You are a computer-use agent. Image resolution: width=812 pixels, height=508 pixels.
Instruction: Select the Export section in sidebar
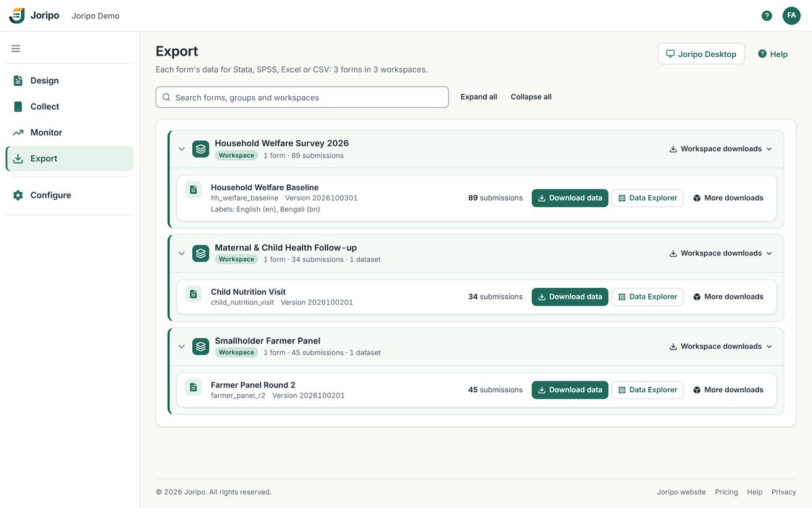tap(70, 158)
